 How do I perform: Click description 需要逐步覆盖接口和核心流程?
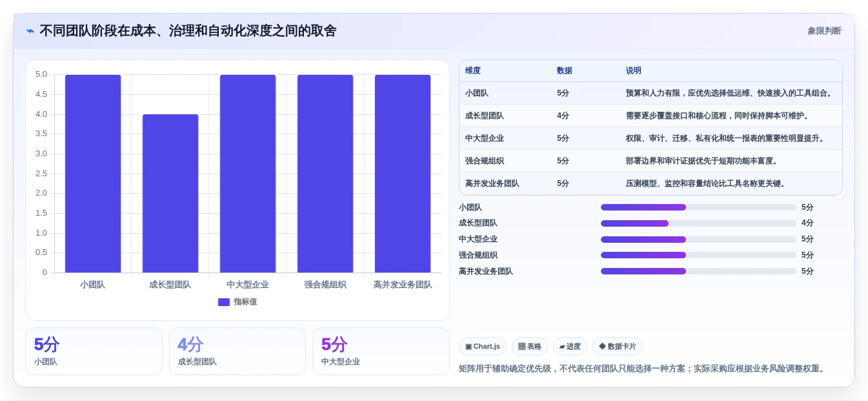click(x=718, y=116)
